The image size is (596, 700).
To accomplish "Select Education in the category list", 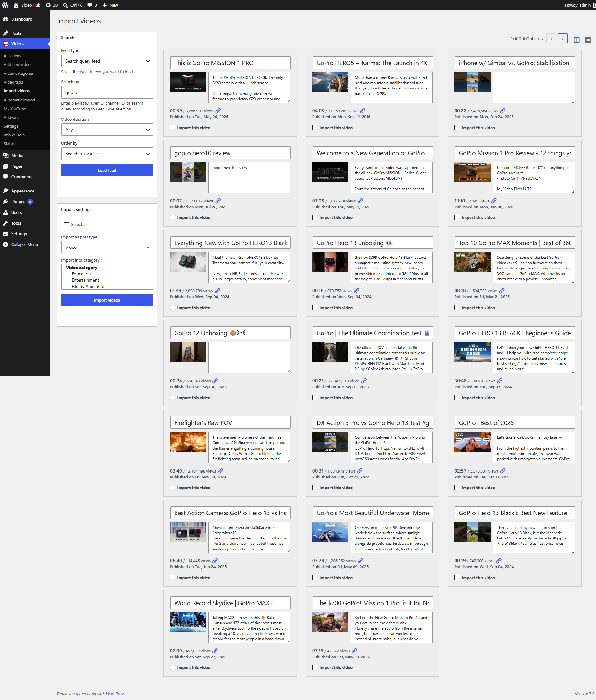I will point(81,274).
